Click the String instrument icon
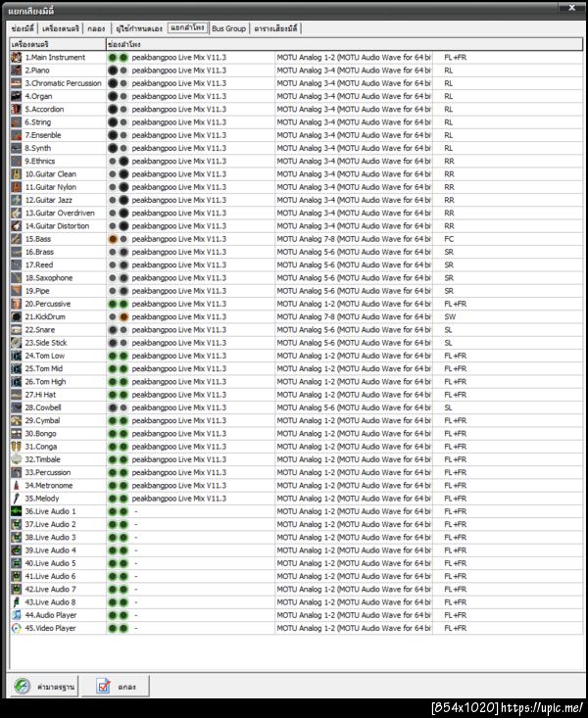The width and height of the screenshot is (588, 718). tap(16, 122)
